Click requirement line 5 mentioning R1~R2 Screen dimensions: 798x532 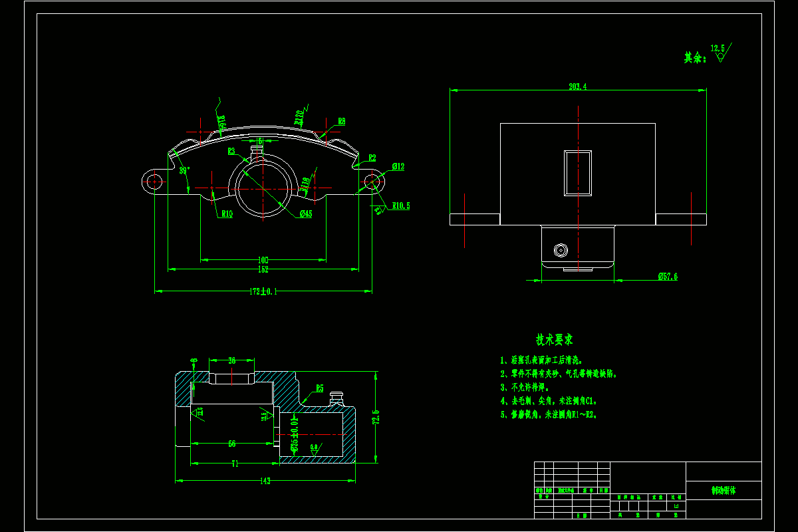pyautogui.click(x=549, y=414)
